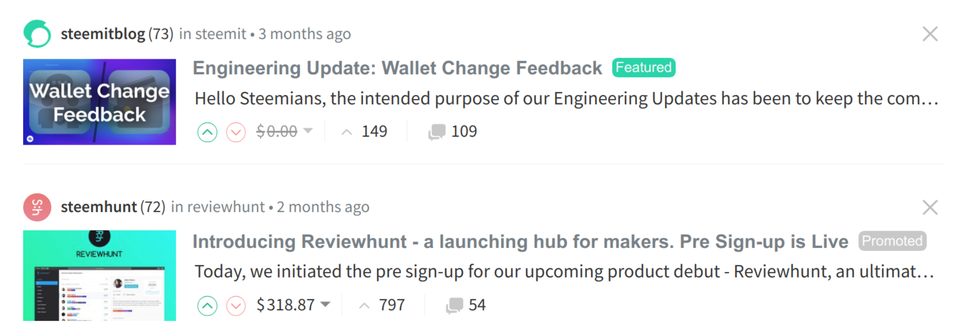
Task: Open comments icon showing 109 replies
Action: click(437, 132)
